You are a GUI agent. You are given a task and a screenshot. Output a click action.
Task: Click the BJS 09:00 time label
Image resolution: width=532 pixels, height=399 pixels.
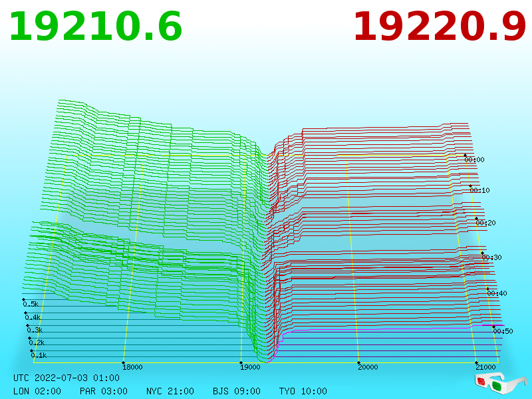(237, 391)
